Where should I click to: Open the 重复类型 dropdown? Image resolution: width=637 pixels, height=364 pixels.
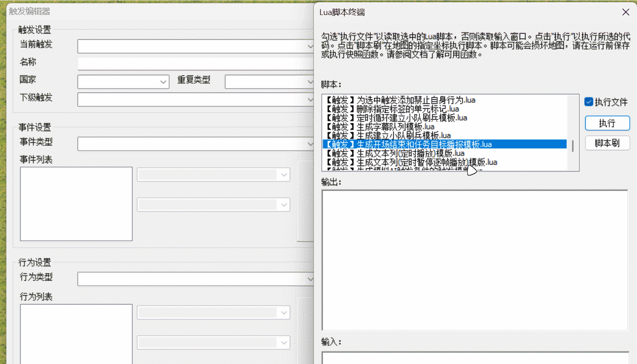269,82
